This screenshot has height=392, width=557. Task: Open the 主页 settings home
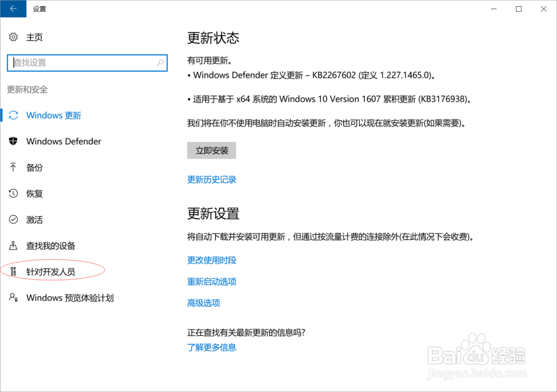(35, 37)
